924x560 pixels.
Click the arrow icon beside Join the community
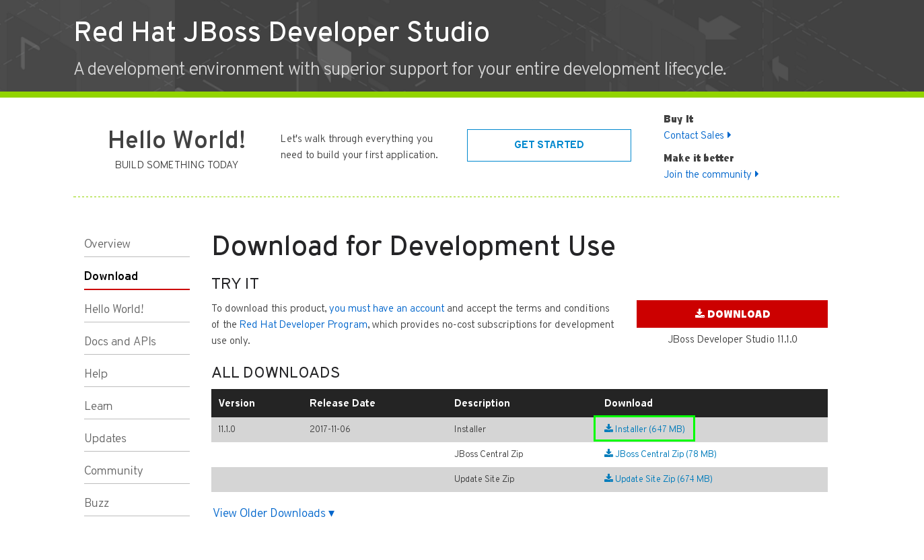click(x=756, y=174)
